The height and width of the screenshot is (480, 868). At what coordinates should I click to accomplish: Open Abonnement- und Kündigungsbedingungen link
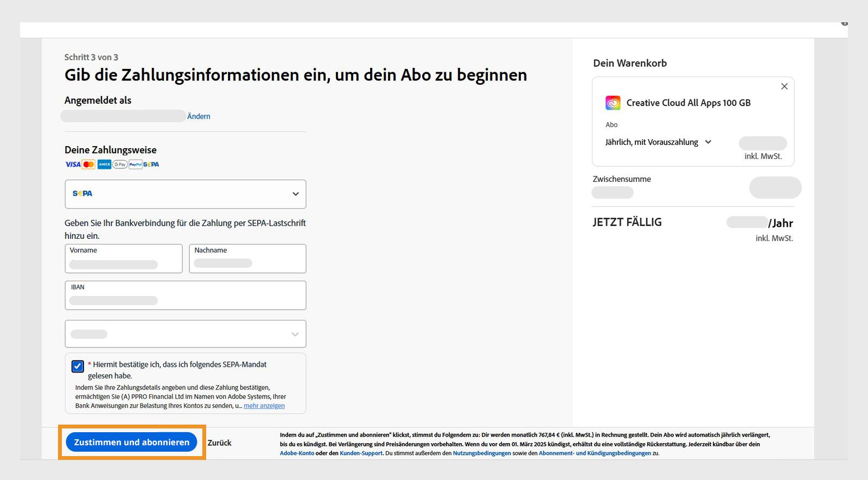coord(595,453)
